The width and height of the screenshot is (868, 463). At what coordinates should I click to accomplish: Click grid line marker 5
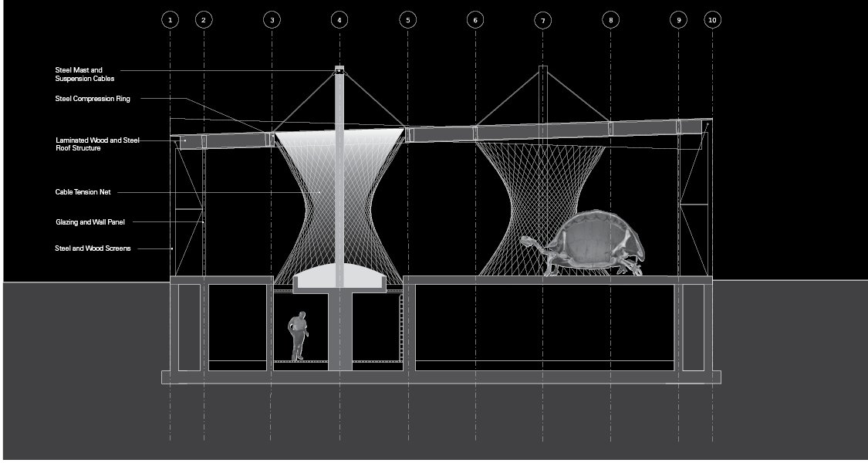[x=408, y=20]
